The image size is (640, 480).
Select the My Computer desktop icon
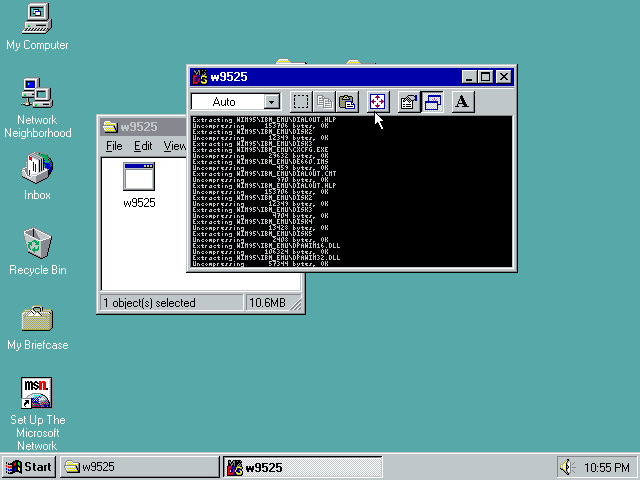[x=37, y=27]
